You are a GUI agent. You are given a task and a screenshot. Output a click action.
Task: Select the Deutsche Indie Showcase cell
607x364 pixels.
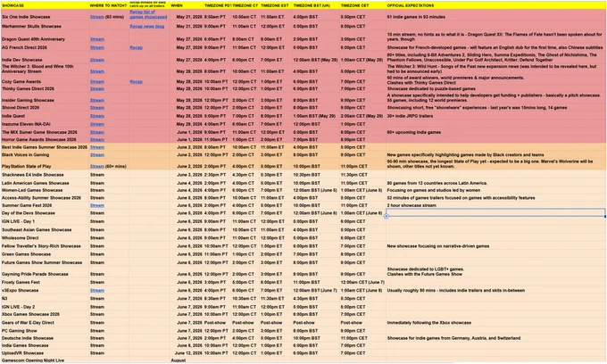[x=45, y=338]
